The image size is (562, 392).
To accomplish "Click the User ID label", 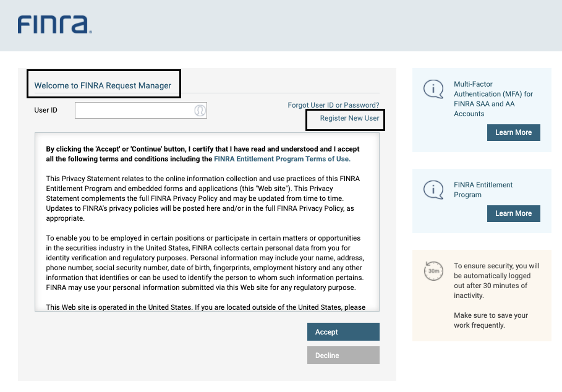I will pos(46,110).
